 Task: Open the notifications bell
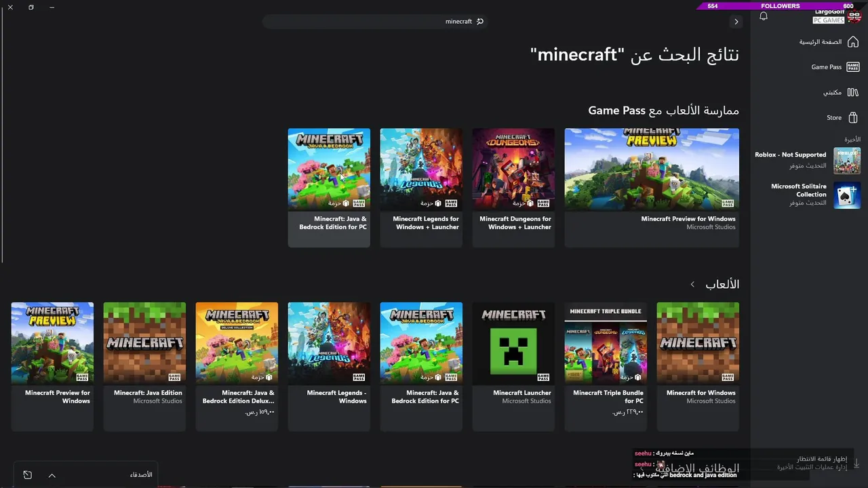[x=764, y=16]
